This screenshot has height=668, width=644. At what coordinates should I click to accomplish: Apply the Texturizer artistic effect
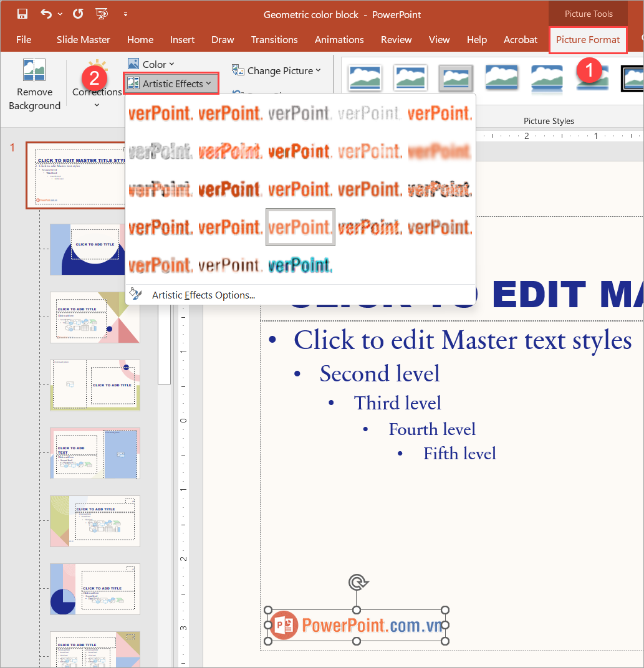pos(229,227)
